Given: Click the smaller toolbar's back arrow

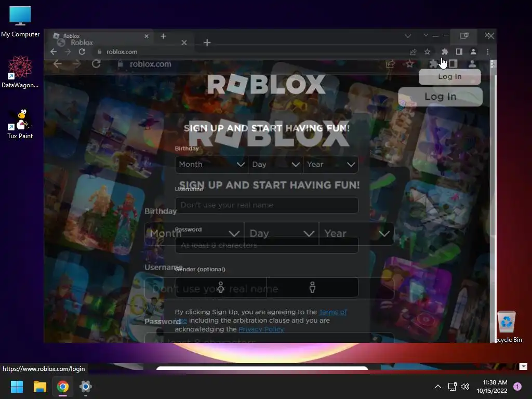Looking at the screenshot, I should pos(54,52).
